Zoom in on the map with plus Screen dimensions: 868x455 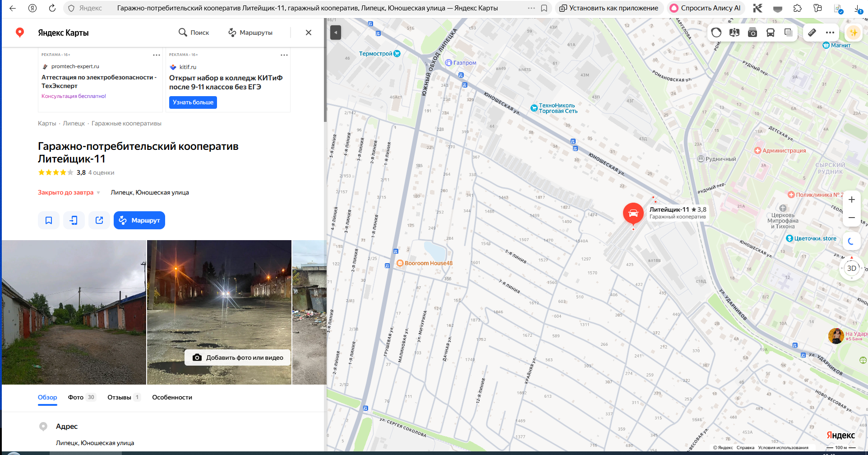[852, 200]
